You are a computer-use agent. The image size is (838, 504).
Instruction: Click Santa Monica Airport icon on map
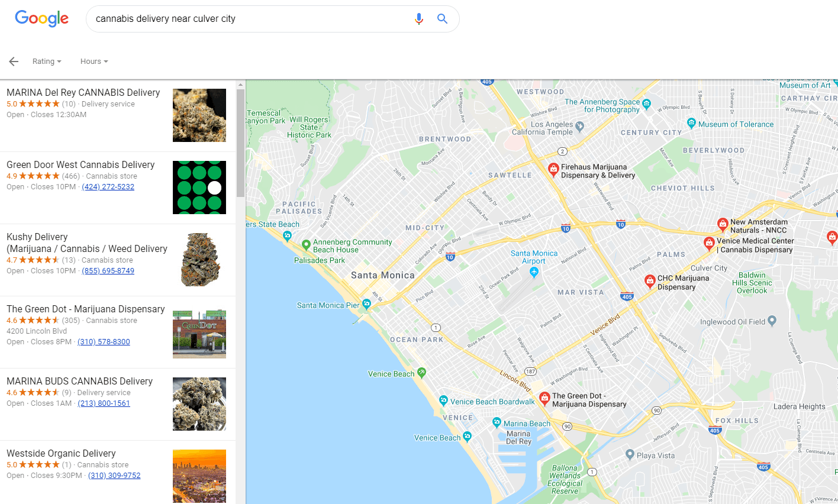coord(534,272)
